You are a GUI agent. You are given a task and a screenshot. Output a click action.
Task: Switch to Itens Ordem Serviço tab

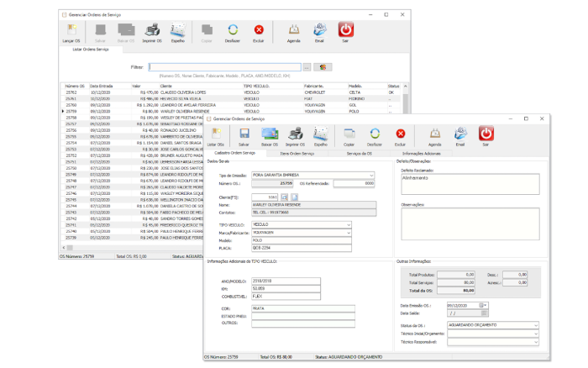click(x=297, y=154)
